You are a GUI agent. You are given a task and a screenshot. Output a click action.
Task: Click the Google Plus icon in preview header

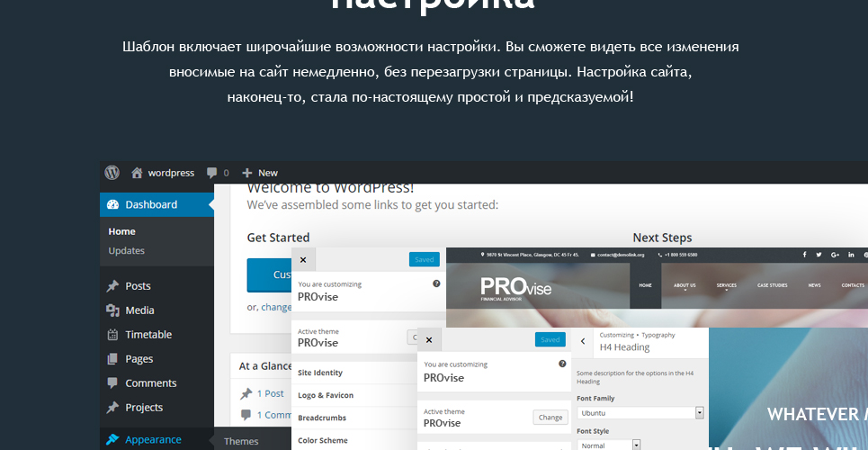click(836, 255)
